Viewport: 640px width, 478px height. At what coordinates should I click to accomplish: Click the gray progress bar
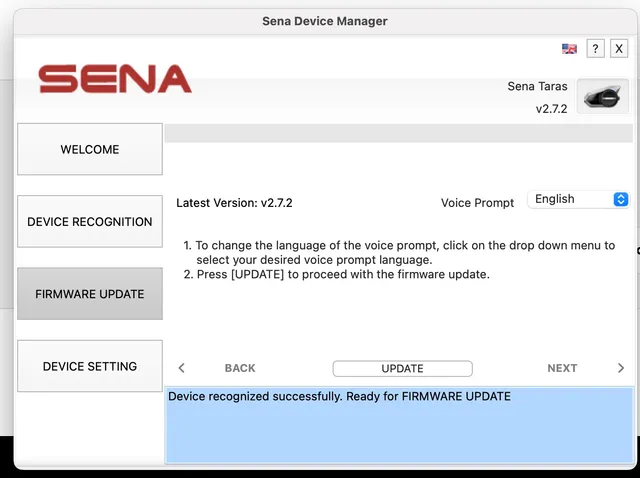[399, 133]
